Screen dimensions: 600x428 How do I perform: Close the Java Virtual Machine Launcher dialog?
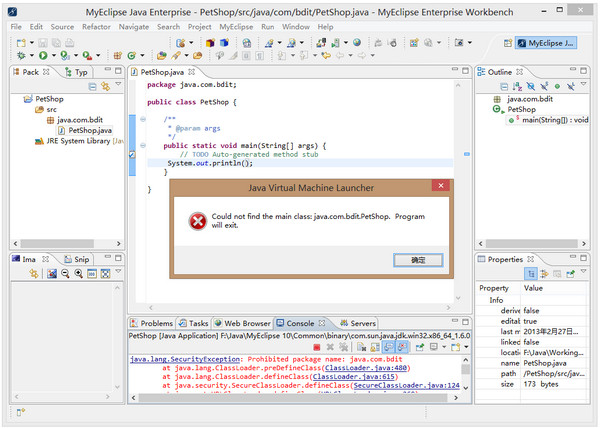click(440, 186)
